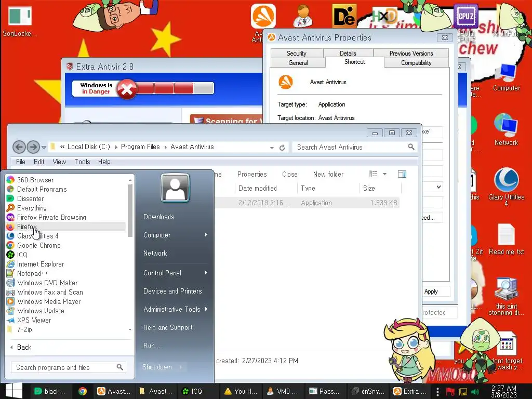Switch to the Compatibility tab
The image size is (532, 399).
[416, 63]
